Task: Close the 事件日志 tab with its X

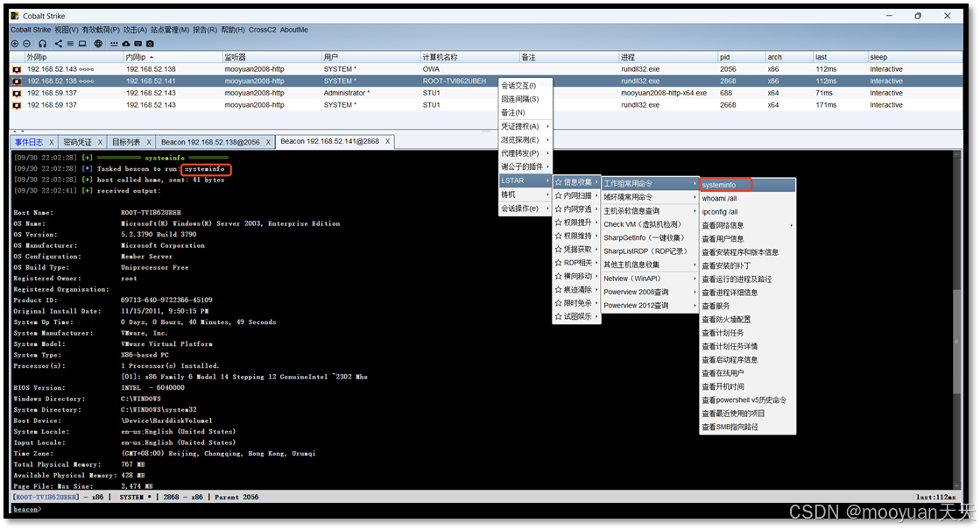Action: click(52, 143)
